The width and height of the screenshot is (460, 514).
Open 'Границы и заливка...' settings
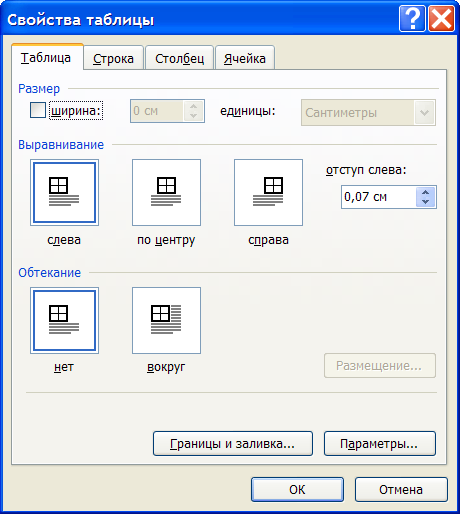pyautogui.click(x=233, y=444)
